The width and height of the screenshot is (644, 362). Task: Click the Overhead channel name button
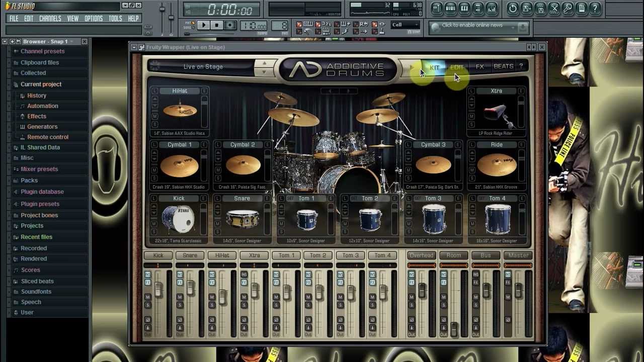(x=422, y=255)
